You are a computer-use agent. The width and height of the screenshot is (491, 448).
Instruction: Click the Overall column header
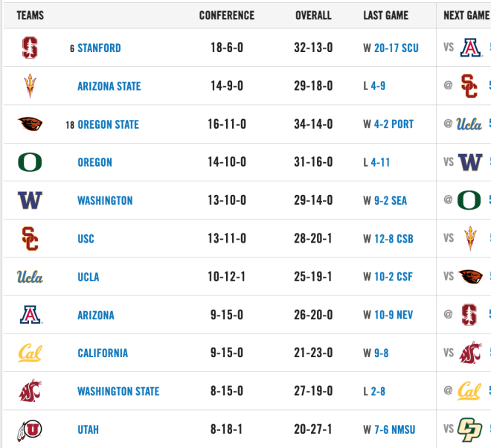click(313, 16)
